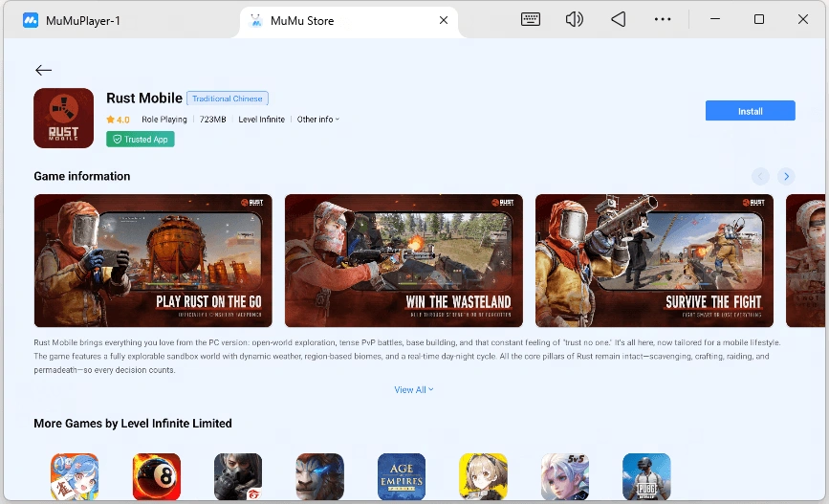Click the Traditional Chinese language tag

tap(228, 99)
